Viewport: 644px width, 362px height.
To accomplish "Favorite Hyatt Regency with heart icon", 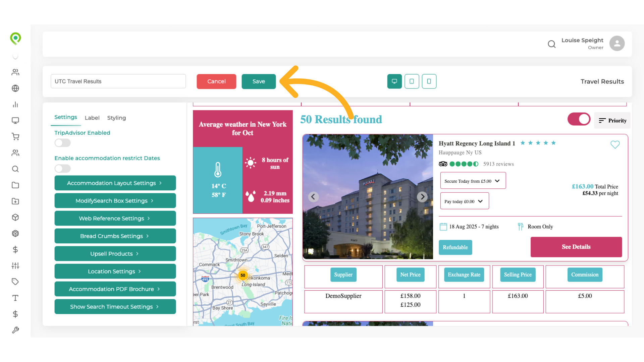I will click(615, 144).
